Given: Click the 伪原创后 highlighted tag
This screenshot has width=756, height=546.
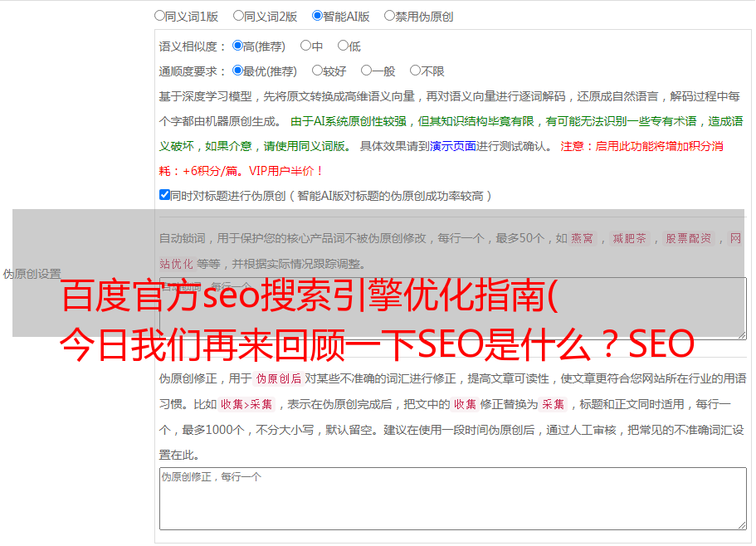Looking at the screenshot, I should (x=279, y=378).
